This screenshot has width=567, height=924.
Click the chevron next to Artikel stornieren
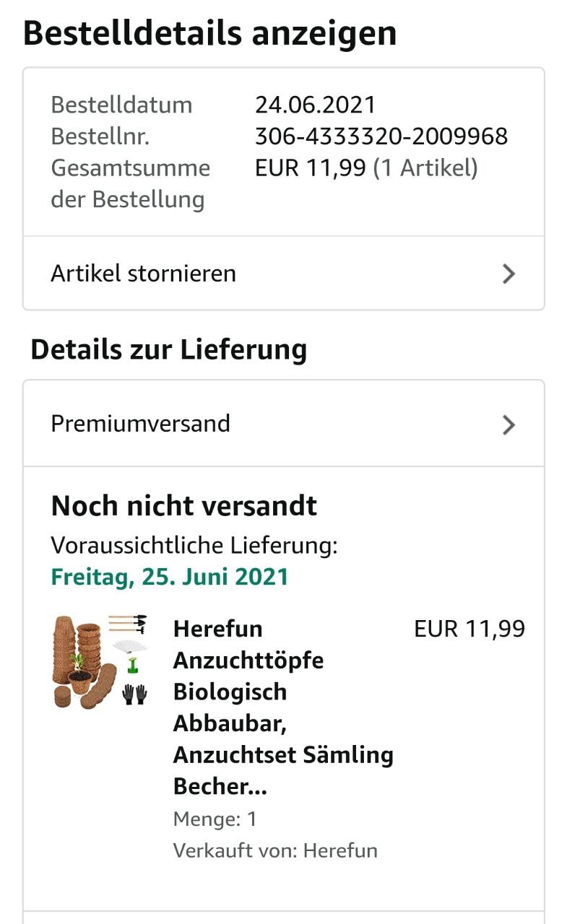pyautogui.click(x=508, y=274)
